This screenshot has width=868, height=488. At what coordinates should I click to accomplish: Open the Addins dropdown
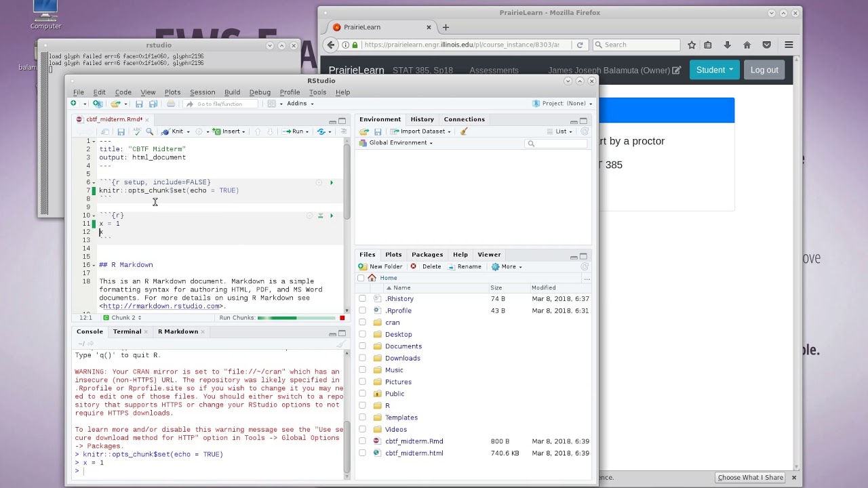pyautogui.click(x=300, y=104)
